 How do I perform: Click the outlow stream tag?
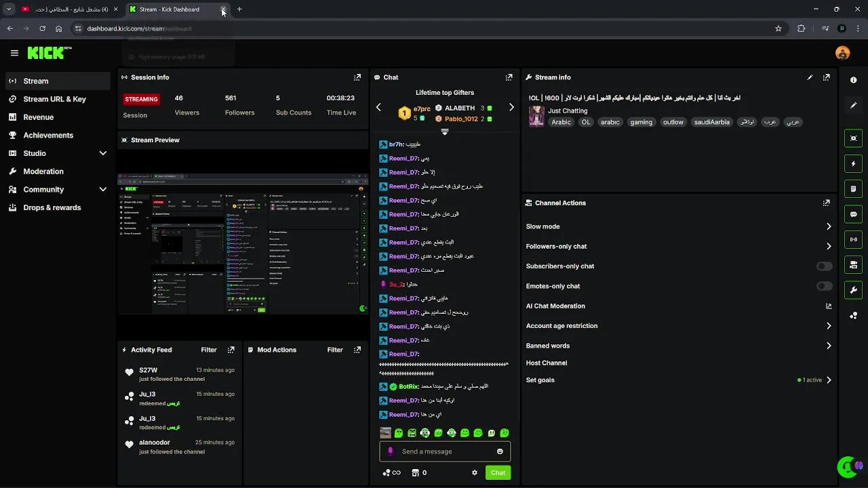(x=673, y=122)
